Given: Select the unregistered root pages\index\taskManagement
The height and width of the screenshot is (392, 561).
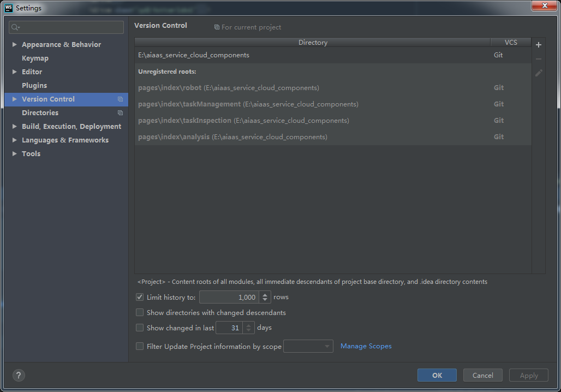Looking at the screenshot, I should tap(333, 104).
